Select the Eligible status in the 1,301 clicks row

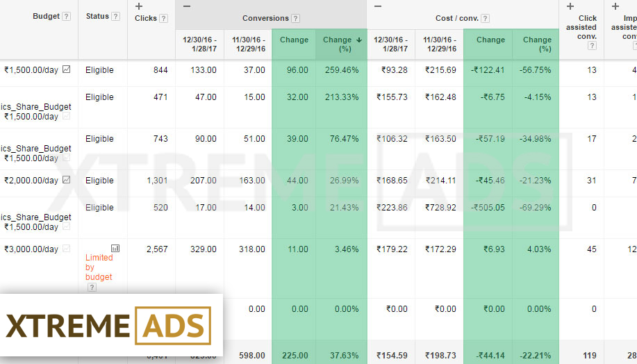coord(99,181)
